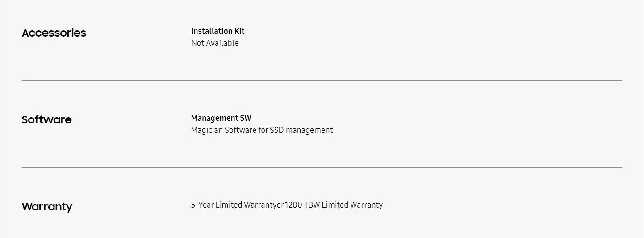Click the word management in software description
The width and height of the screenshot is (644, 238).
click(309, 130)
